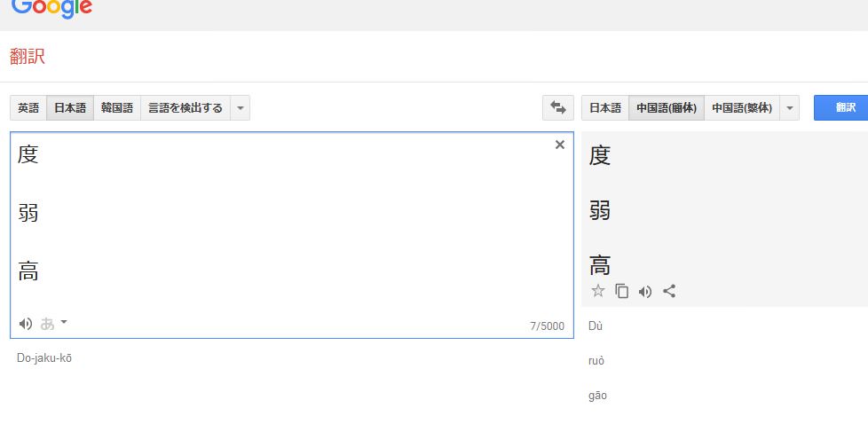Select 日本語 as source language
The image size is (868, 424).
tap(70, 108)
